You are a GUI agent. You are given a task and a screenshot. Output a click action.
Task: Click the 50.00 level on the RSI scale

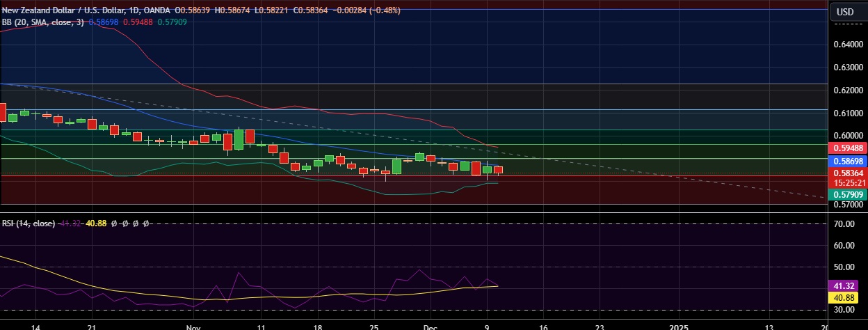point(844,267)
